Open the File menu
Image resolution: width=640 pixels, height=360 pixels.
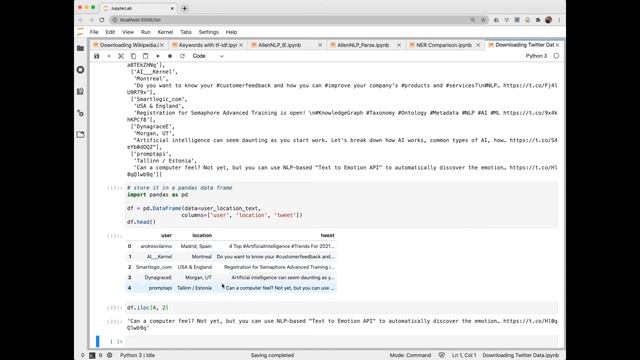click(94, 32)
